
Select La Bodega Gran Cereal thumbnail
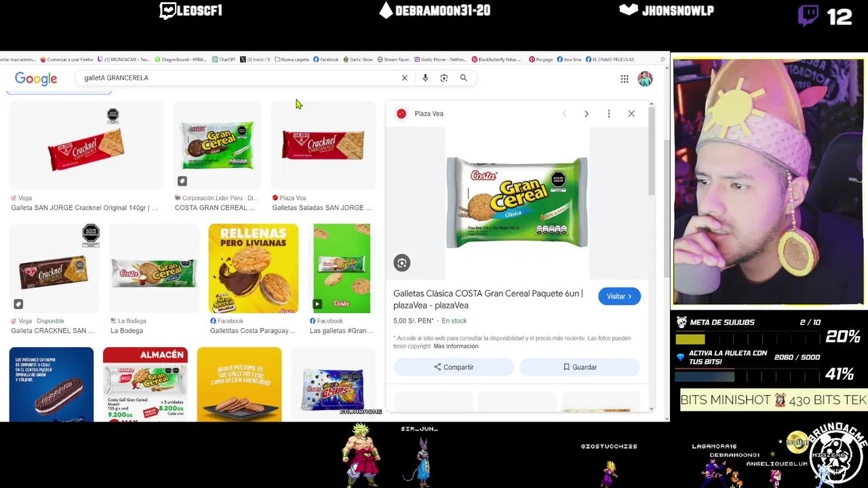154,268
